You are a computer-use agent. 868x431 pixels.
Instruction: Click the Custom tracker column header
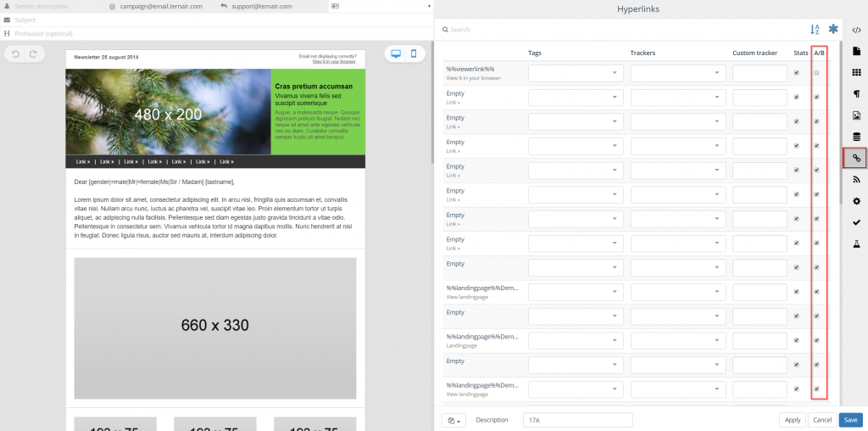click(755, 53)
